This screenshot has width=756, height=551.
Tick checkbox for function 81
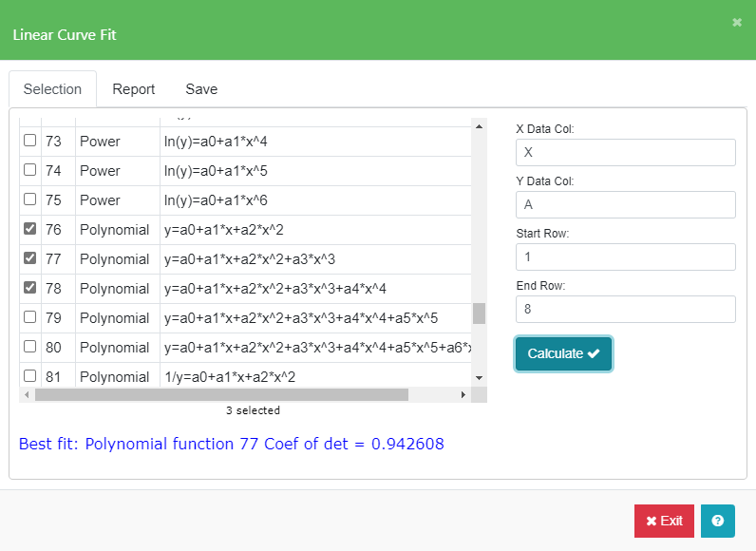pos(30,376)
